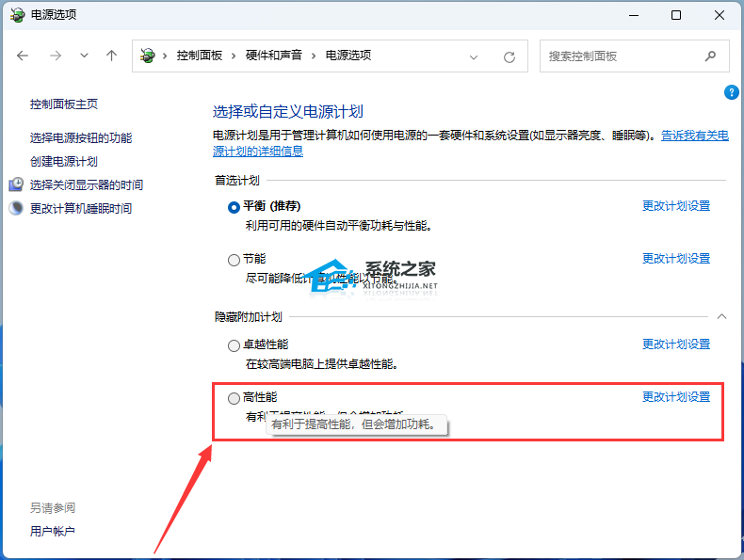Click the 搜索控制面板 search field
The image size is (744, 560).
622,56
